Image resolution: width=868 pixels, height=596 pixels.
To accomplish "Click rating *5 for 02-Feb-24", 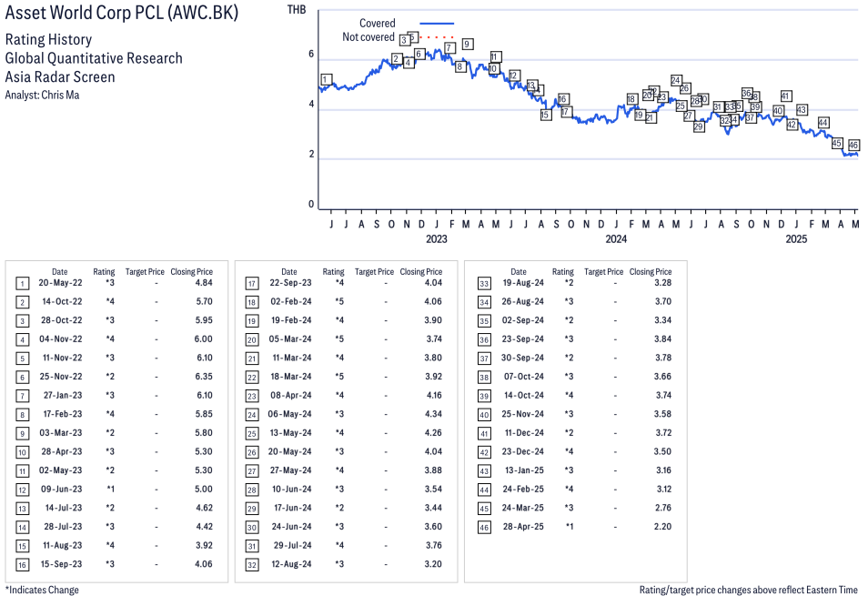I will point(339,301).
